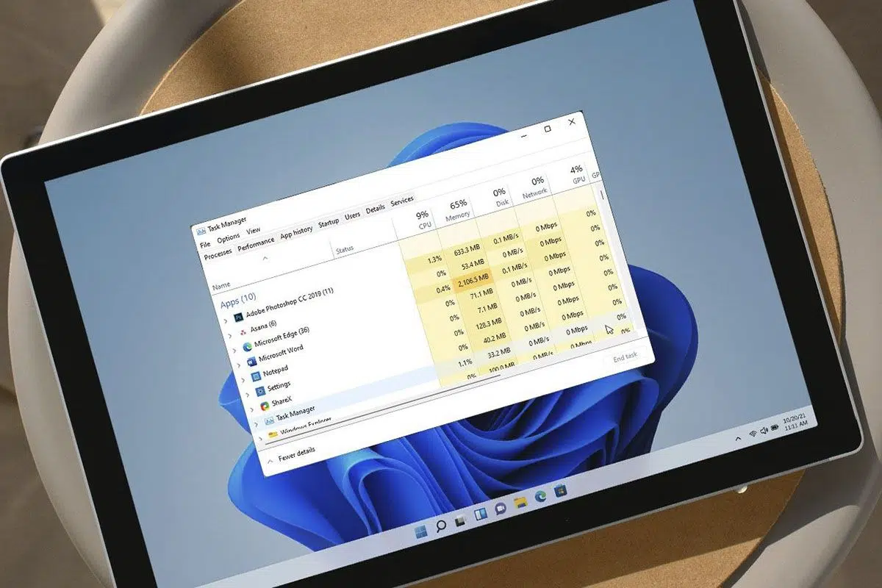The image size is (882, 588).
Task: Click the 53.4 MB memory value
Action: pos(472,264)
